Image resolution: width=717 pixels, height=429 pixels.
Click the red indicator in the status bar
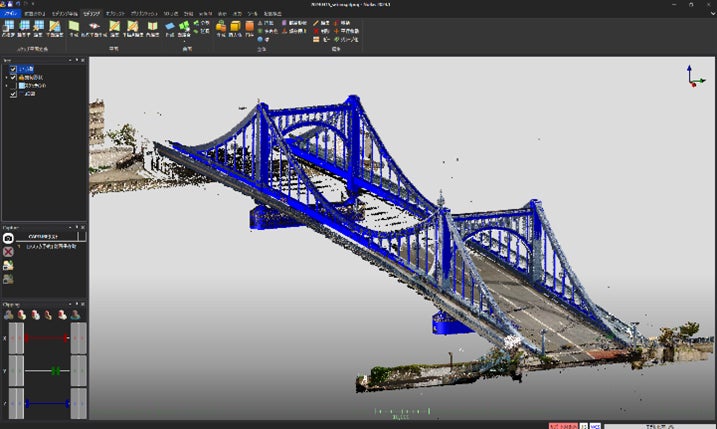(x=563, y=424)
